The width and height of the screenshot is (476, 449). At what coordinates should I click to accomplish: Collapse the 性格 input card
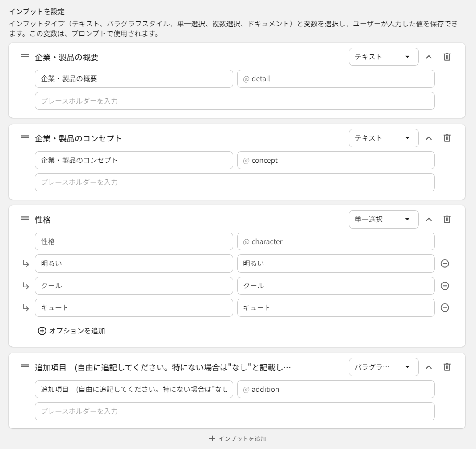pyautogui.click(x=429, y=219)
